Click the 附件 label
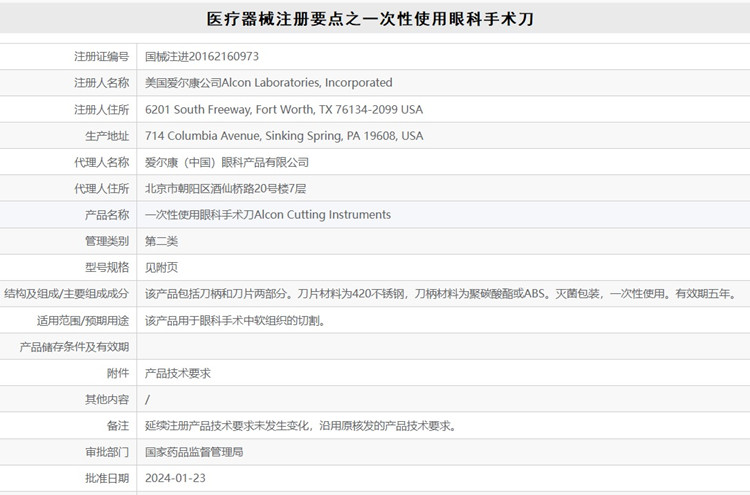 pos(118,373)
